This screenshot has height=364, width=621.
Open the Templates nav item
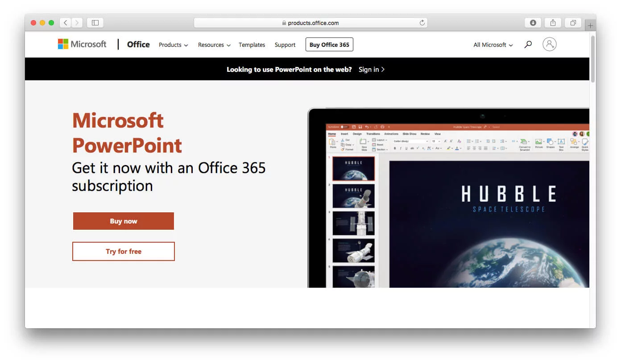click(x=252, y=45)
